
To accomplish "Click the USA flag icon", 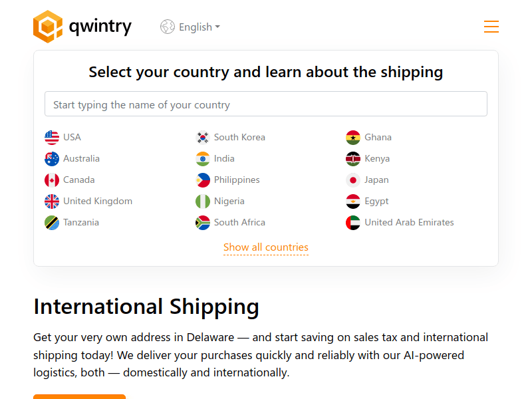I will coord(52,137).
